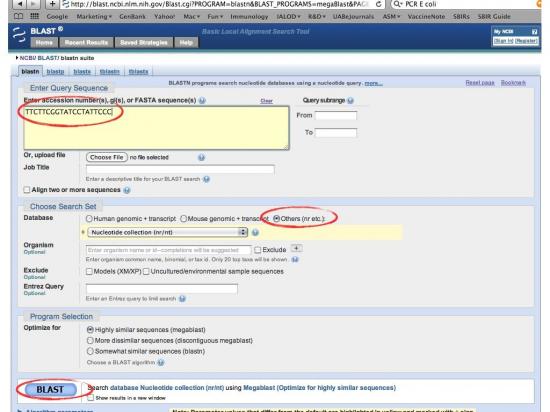Viewport: 550px width, 412px height.
Task: Open Top Sites grid icon
Action: click(34, 16)
